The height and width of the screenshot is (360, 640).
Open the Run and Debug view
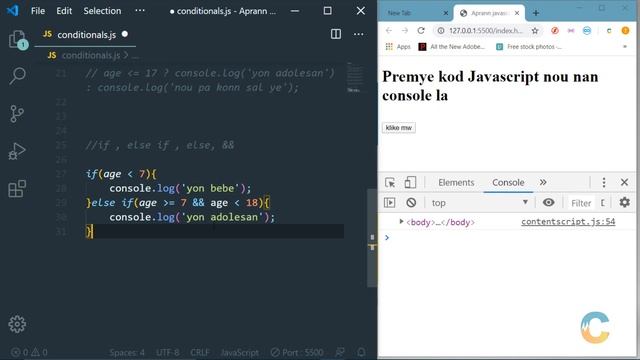17,151
